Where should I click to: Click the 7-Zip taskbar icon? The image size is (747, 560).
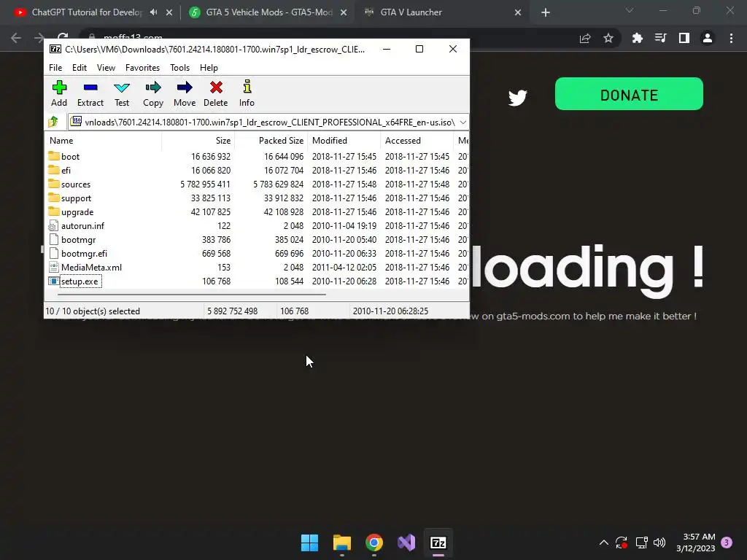click(x=438, y=542)
